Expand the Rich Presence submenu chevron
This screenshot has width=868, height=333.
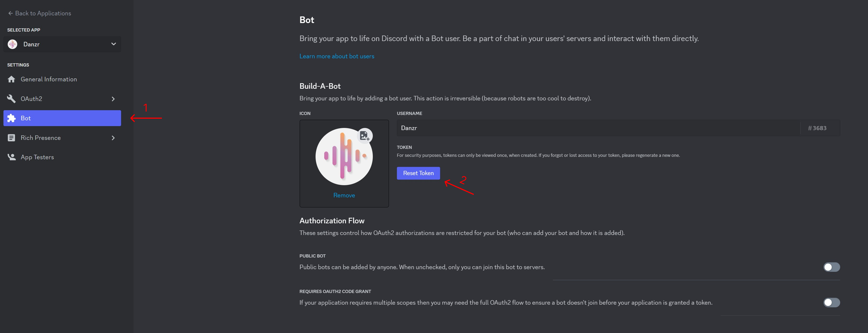click(x=112, y=138)
